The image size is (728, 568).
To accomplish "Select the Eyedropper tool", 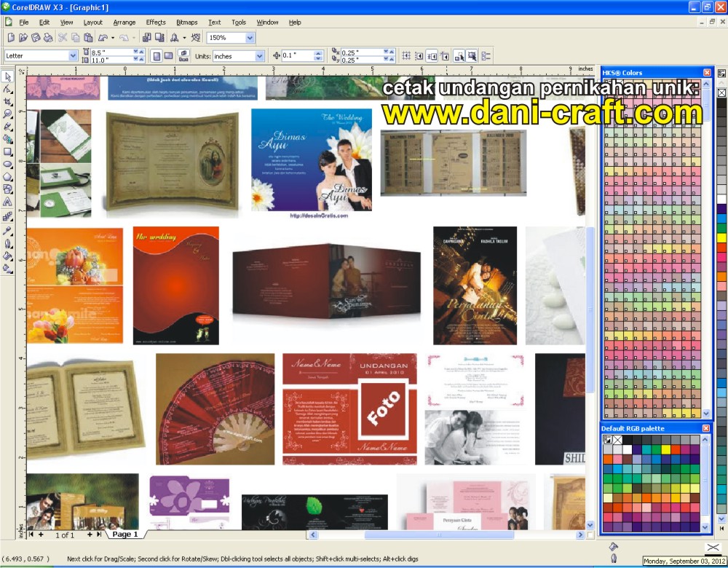I will click(7, 231).
